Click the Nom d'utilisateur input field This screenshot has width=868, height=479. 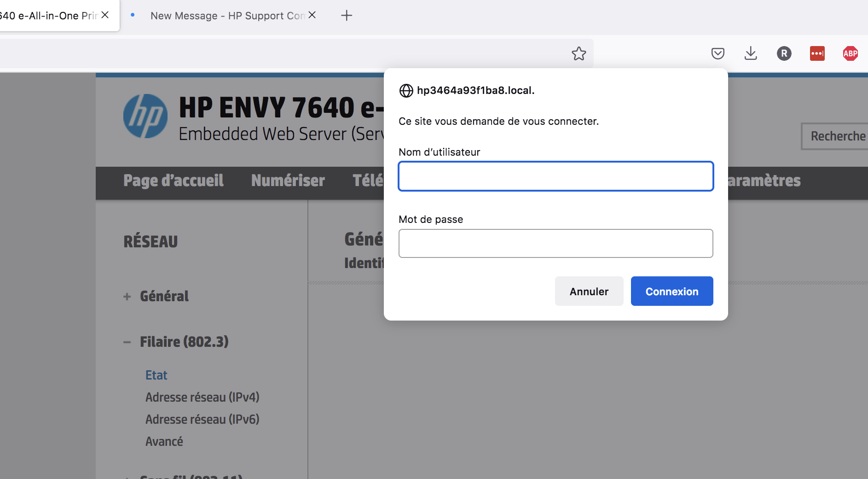click(555, 176)
